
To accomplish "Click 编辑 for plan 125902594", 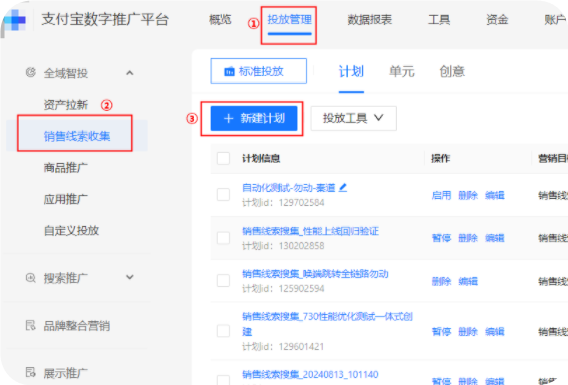I will [x=468, y=281].
